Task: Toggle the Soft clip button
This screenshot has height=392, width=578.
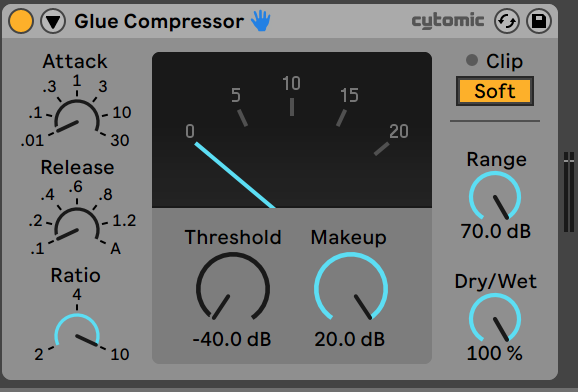Action: coord(495,91)
